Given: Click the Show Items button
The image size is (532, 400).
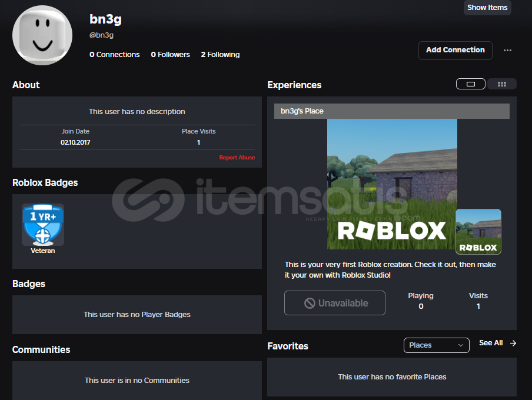Looking at the screenshot, I should tap(487, 8).
